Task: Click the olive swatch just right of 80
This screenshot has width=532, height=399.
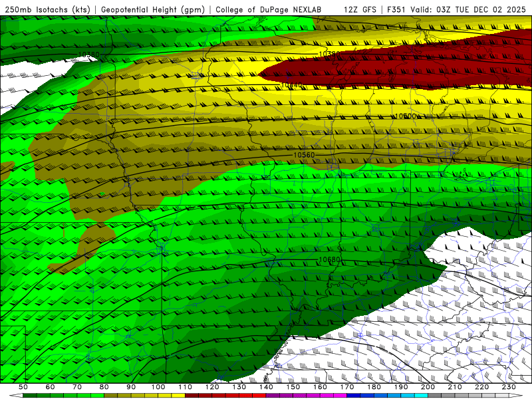Action: tap(110, 395)
